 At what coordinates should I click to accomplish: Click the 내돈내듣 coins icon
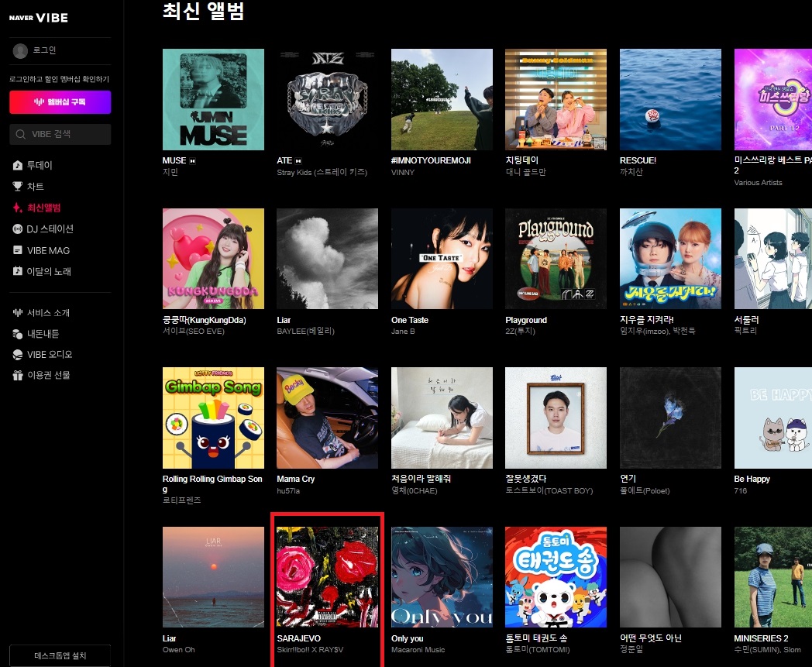18,334
